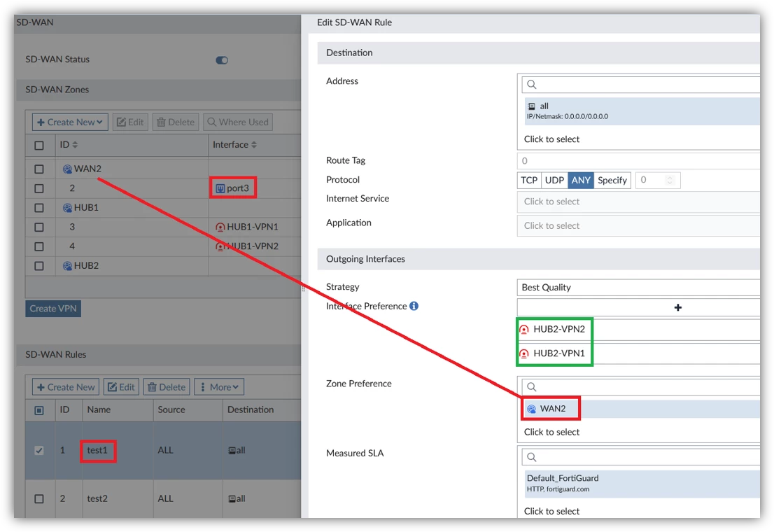Check the checkbox for member ID 3
Screen dimensions: 774x532
(39, 227)
